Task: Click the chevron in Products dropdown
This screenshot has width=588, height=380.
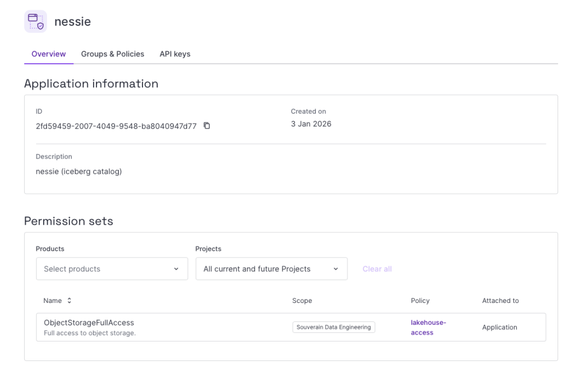Action: tap(176, 269)
